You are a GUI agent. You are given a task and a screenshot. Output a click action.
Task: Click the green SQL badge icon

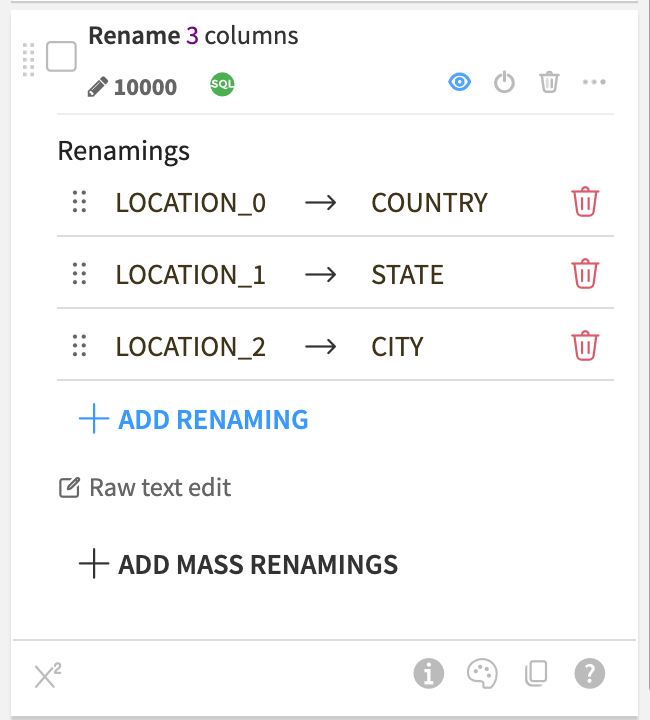222,85
